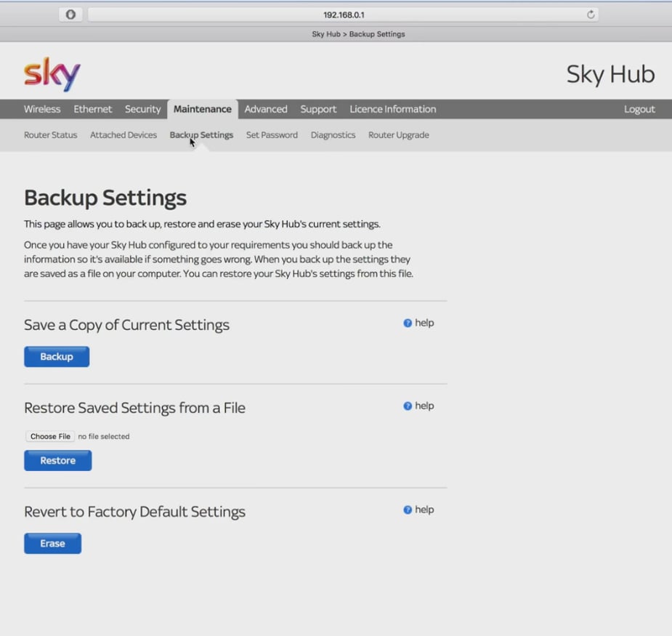The width and height of the screenshot is (672, 636).
Task: View Attached Devices subpage
Action: pos(124,134)
